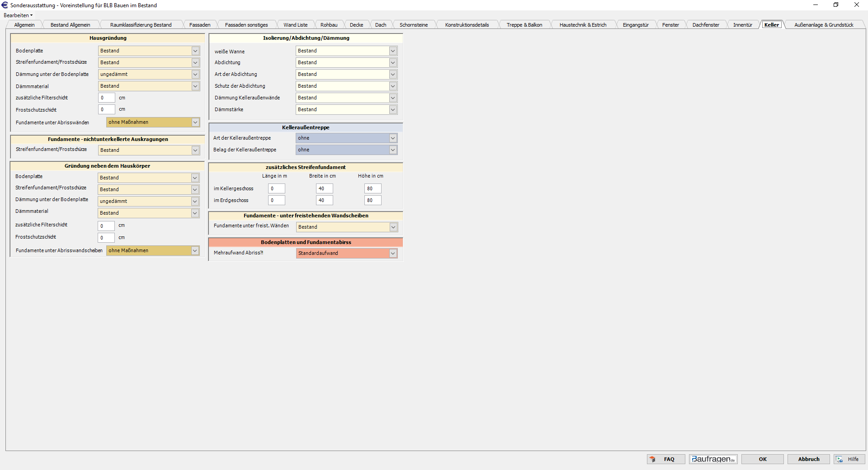Open the Haustechnik & Estrich tab
Viewport: 868px width, 470px height.
coord(582,25)
